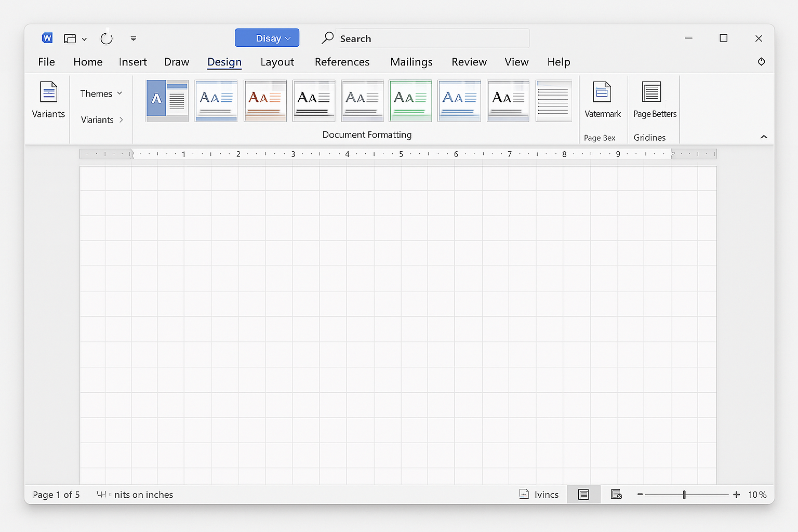Click the Variants document icon
Screen dimensions: 798x532
[x=48, y=92]
